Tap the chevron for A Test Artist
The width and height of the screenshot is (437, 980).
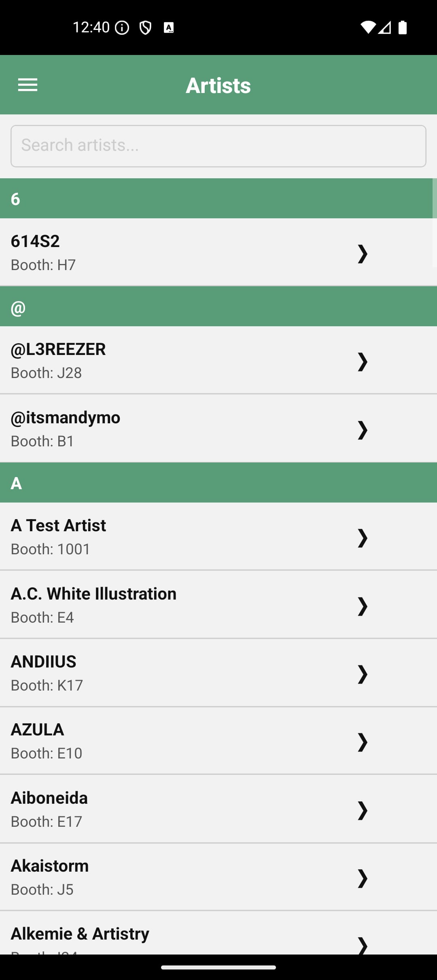point(362,538)
